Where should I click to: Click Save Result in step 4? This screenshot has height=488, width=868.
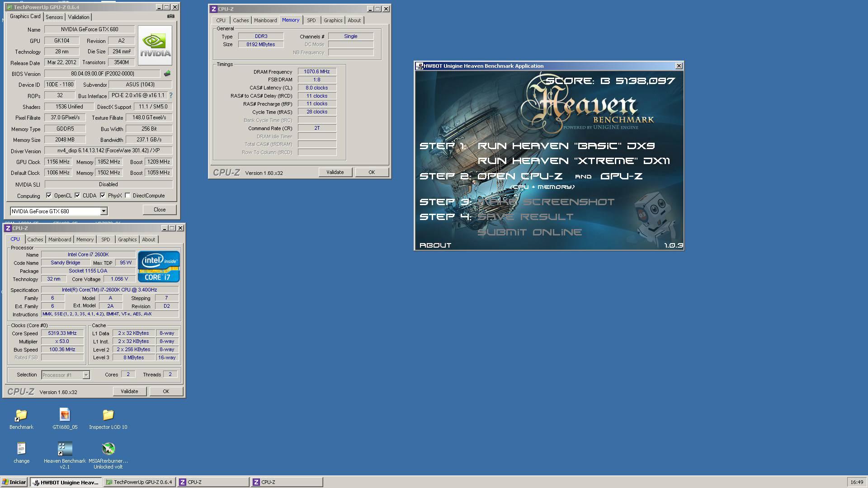pos(525,217)
